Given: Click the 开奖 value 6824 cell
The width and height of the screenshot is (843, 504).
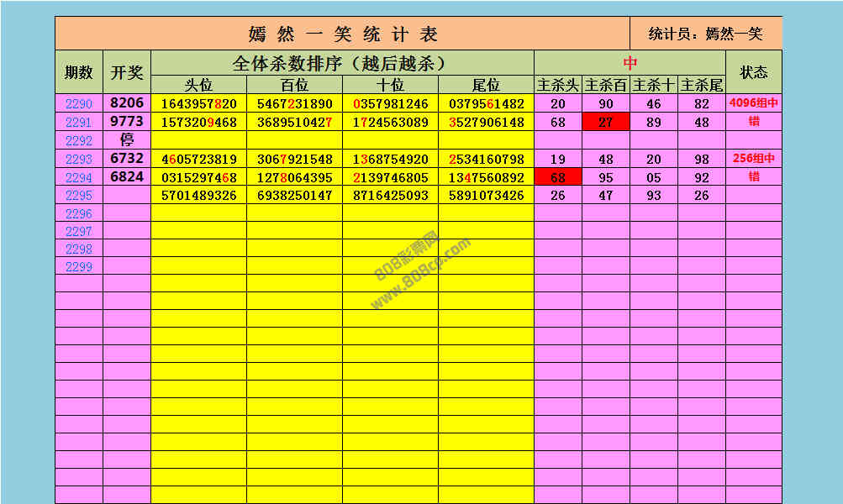Looking at the screenshot, I should (x=127, y=176).
